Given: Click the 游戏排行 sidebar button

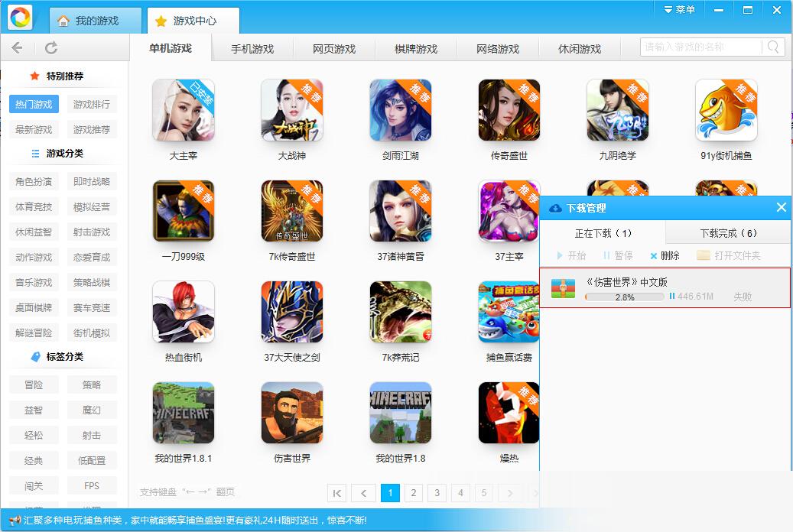Looking at the screenshot, I should coord(92,104).
